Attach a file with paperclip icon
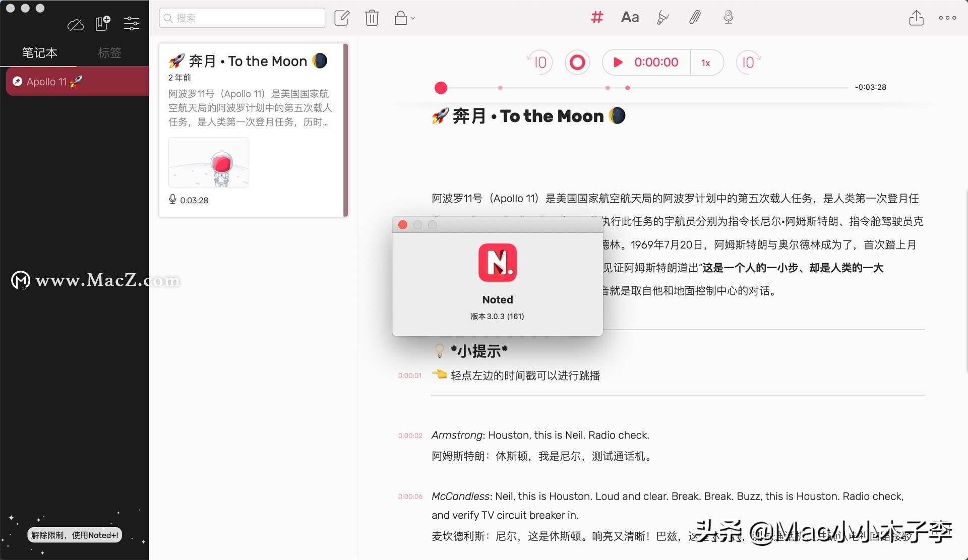This screenshot has height=560, width=968. (695, 18)
